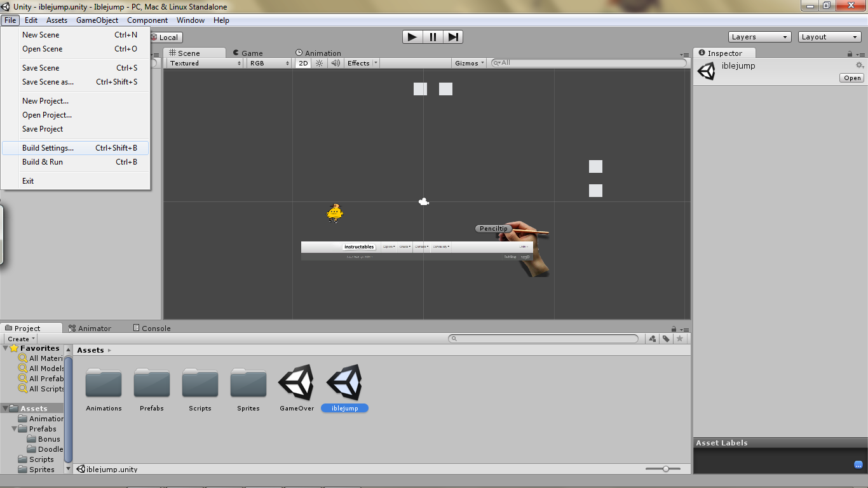Open the Layers dropdown

pos(759,37)
